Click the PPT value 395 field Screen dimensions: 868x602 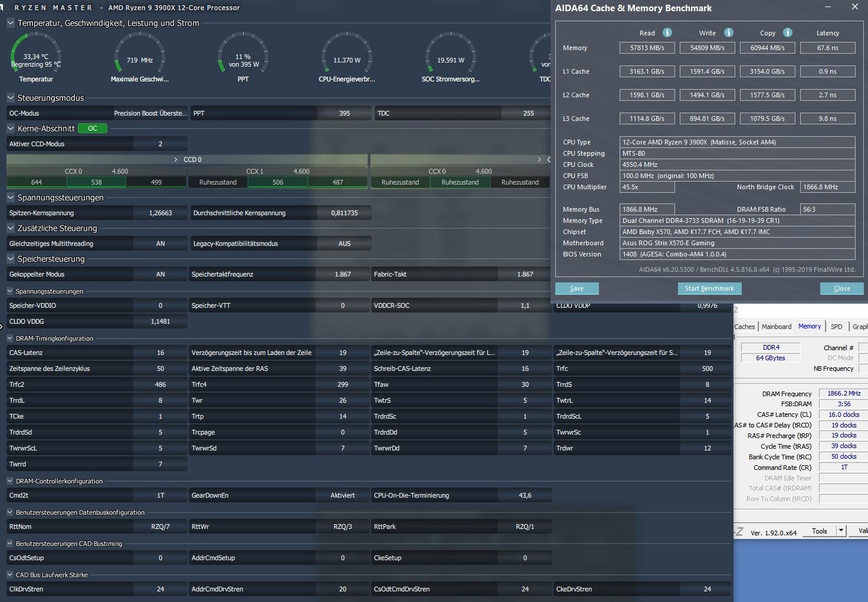[x=345, y=113]
